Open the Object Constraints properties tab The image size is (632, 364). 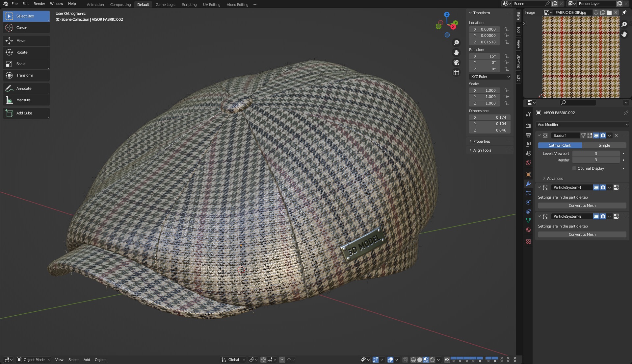(528, 211)
